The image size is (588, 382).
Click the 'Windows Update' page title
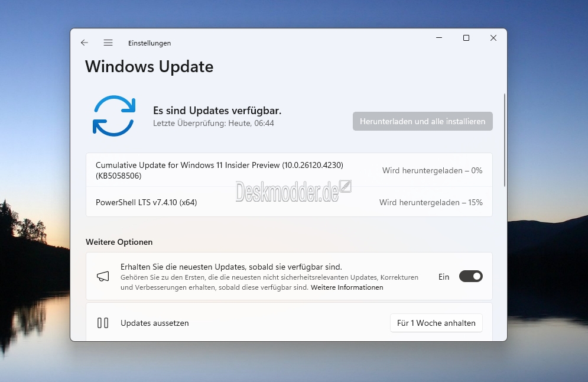tap(150, 67)
